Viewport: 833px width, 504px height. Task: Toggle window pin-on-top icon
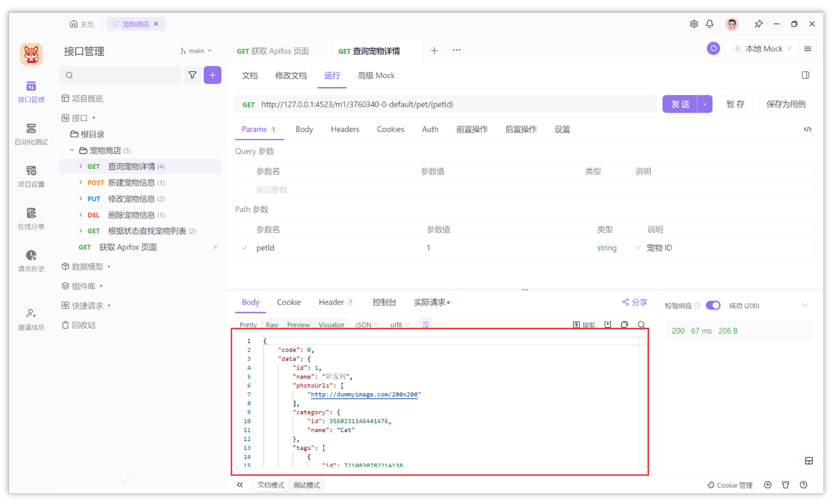758,23
